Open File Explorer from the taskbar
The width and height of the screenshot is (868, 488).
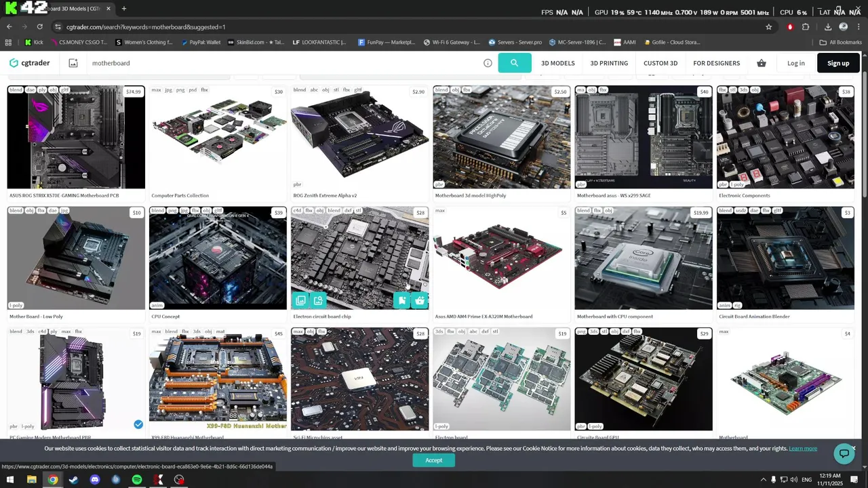point(31,480)
